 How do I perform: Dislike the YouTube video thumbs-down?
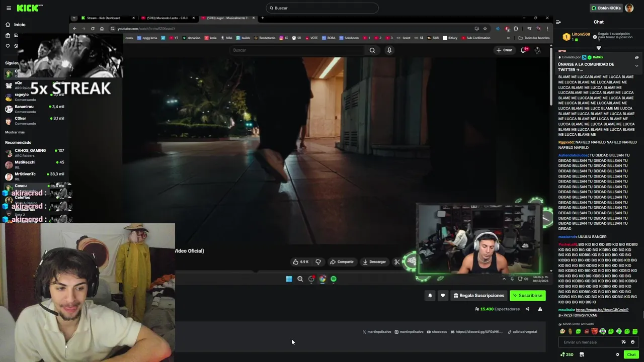point(318,262)
